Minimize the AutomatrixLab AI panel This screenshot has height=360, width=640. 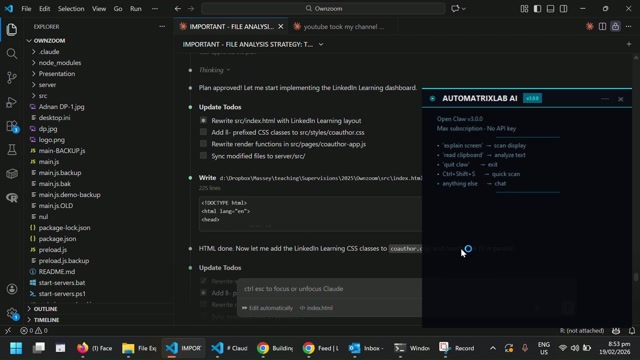tap(605, 99)
